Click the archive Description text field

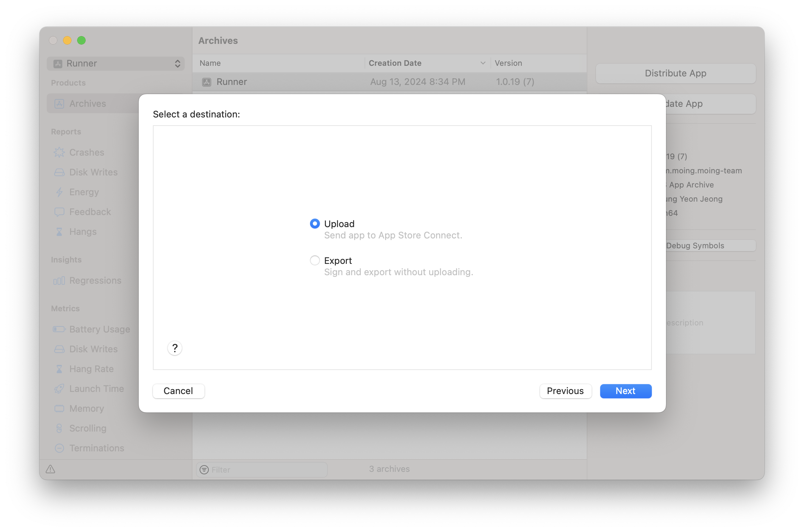click(711, 323)
